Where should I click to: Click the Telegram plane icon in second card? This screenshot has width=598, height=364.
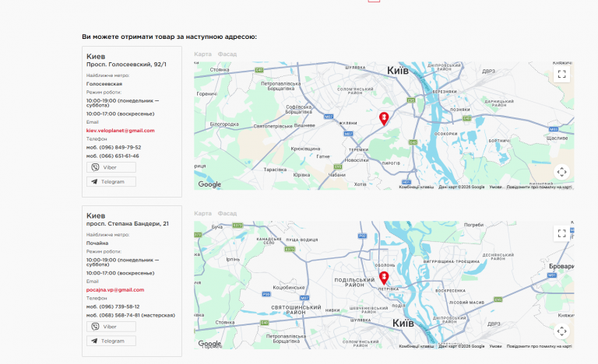point(94,341)
